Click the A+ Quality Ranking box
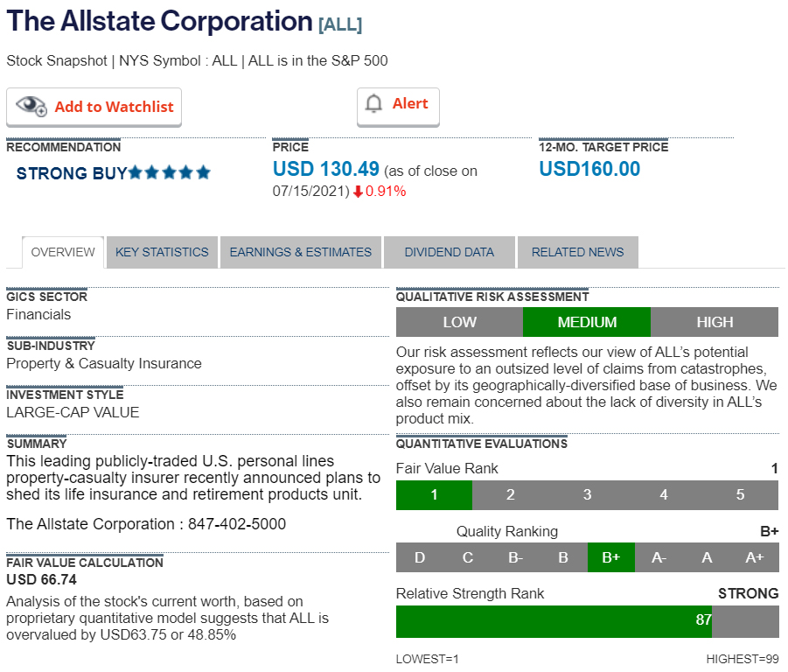Image resolution: width=788 pixels, height=672 pixels. pyautogui.click(x=754, y=557)
